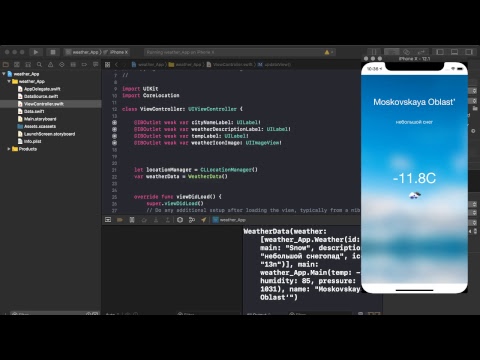
Task: Click -11.8C temperature in Simulator
Action: tap(414, 178)
